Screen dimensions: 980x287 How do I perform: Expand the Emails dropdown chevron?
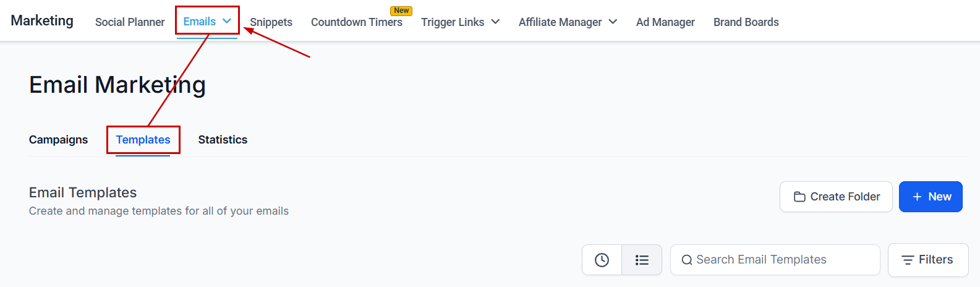(227, 21)
